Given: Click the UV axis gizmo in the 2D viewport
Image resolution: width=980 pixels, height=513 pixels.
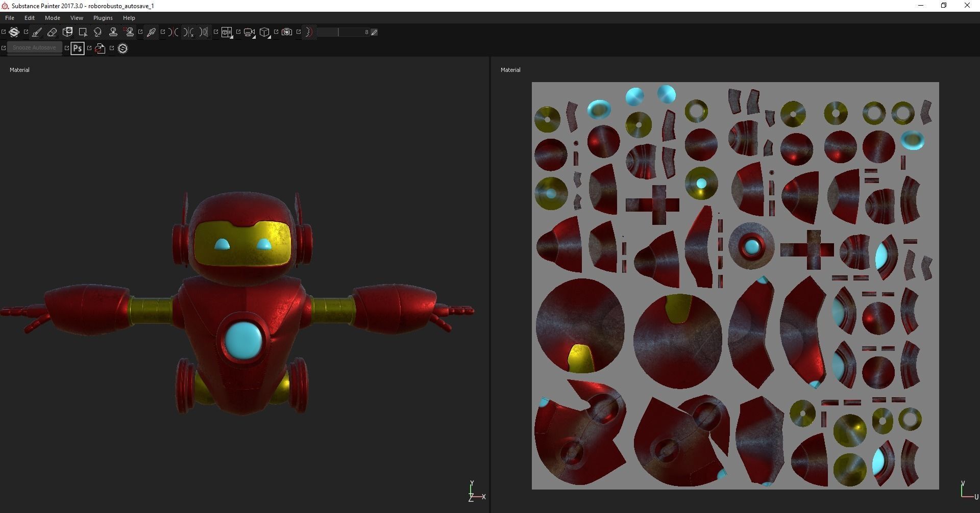Looking at the screenshot, I should pyautogui.click(x=969, y=490).
